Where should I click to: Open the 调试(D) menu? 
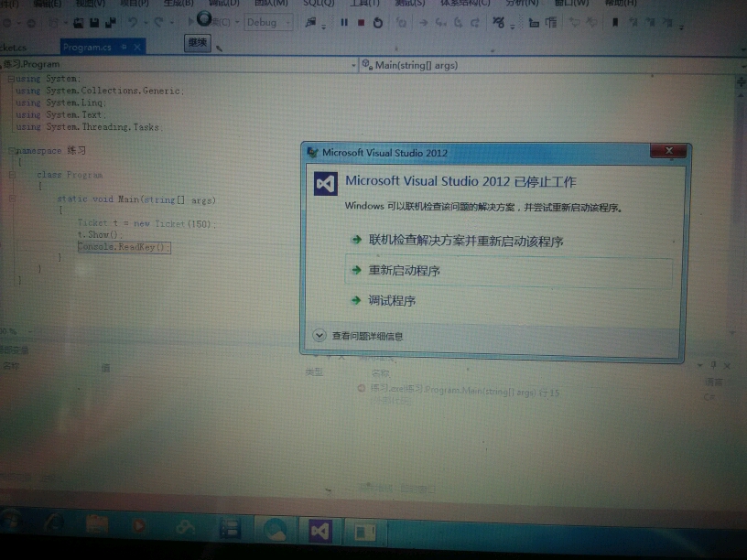coord(224,4)
